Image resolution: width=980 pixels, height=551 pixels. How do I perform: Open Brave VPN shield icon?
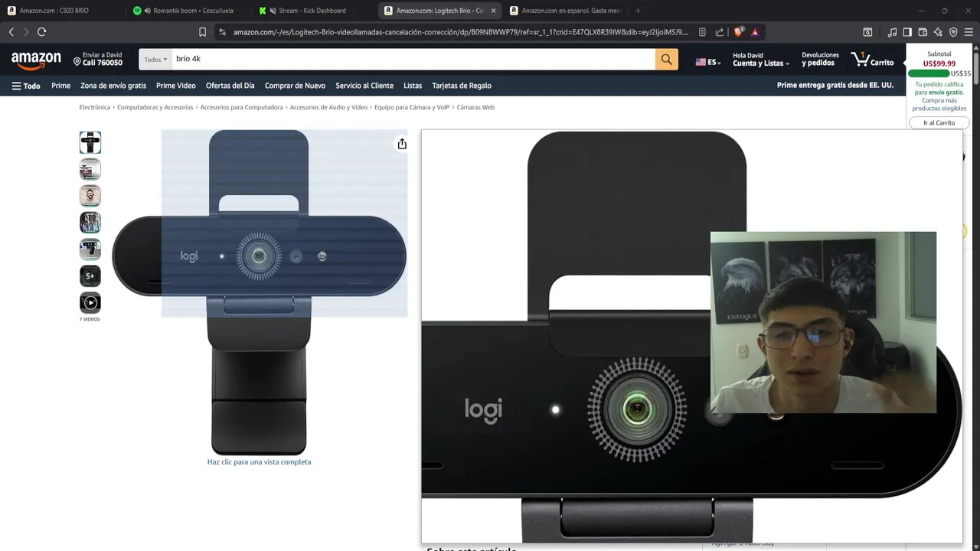click(953, 32)
